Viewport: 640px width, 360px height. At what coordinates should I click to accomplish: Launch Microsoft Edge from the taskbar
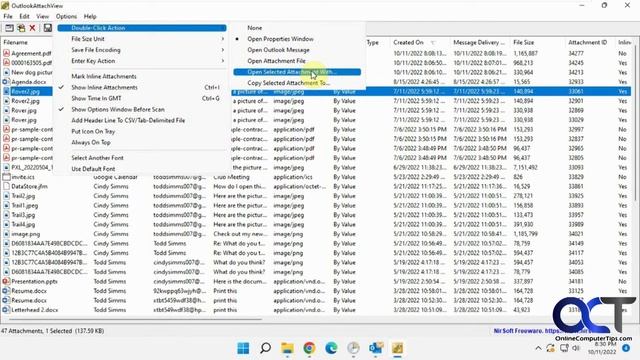tap(331, 348)
